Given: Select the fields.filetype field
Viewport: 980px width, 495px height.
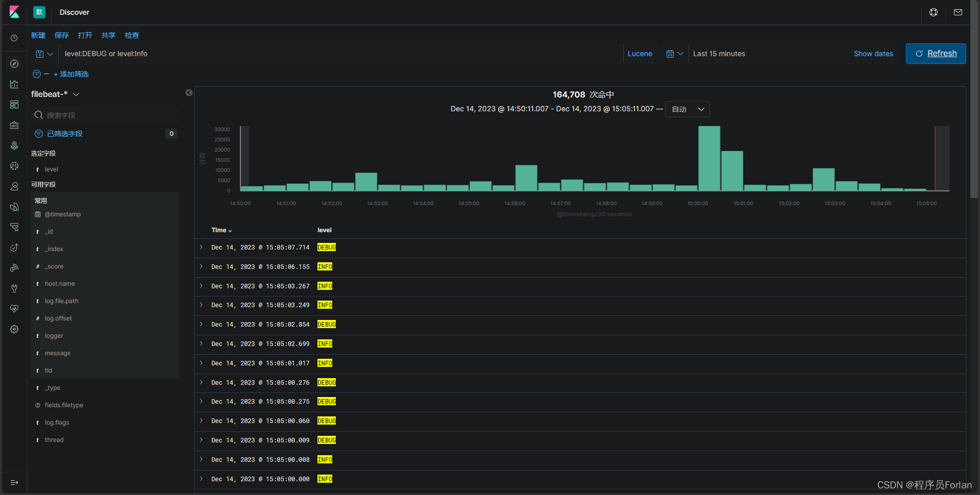Looking at the screenshot, I should (x=64, y=405).
